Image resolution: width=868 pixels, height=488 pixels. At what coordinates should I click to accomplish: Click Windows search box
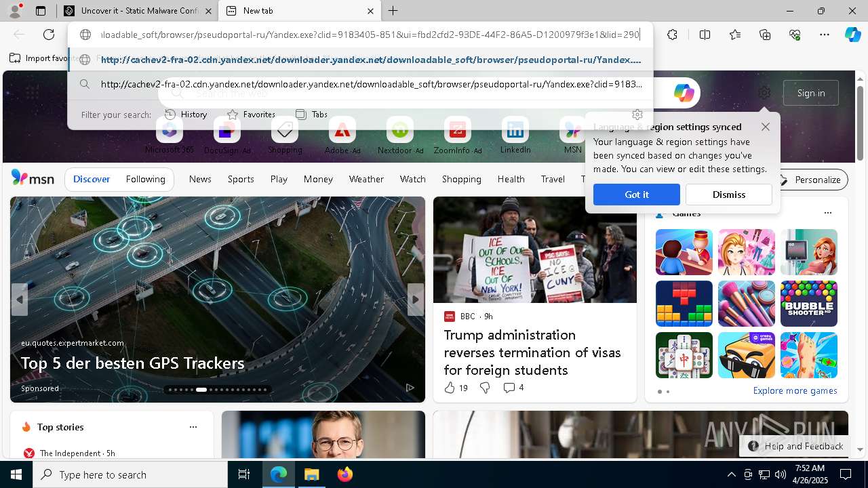point(130,474)
